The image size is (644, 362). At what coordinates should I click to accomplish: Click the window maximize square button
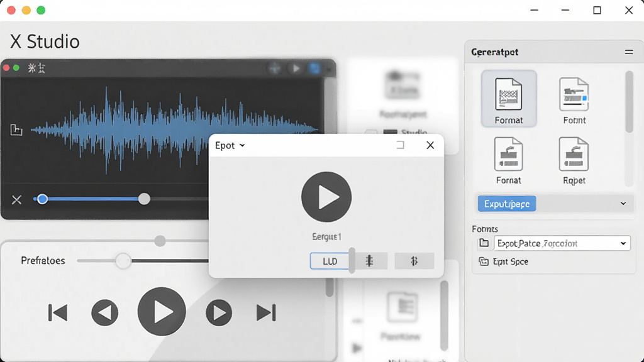[x=597, y=10]
